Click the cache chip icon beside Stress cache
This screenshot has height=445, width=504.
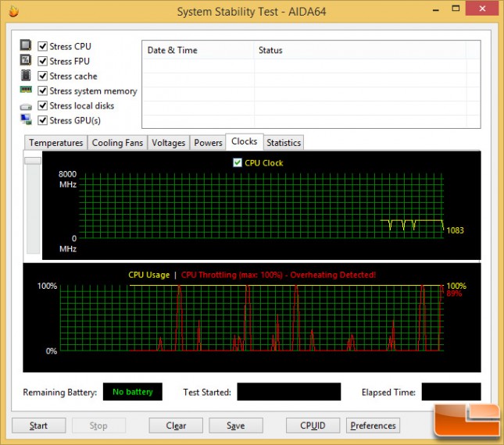pyautogui.click(x=26, y=76)
